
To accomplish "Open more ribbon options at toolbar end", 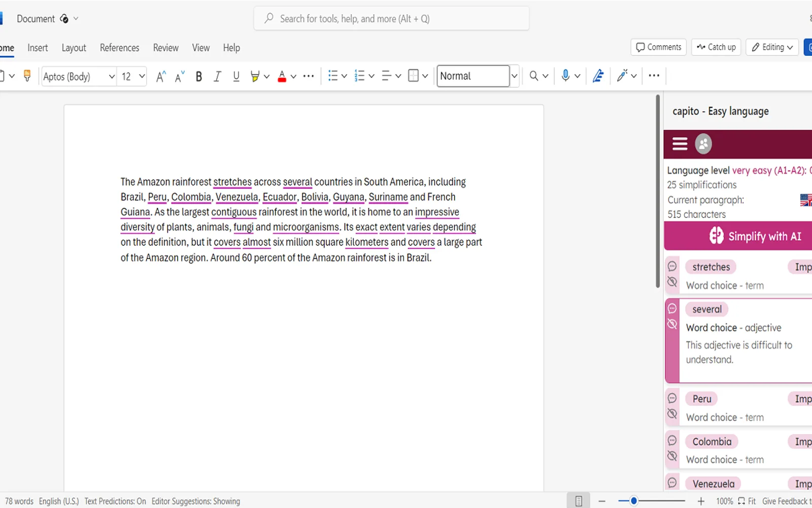I will point(654,76).
